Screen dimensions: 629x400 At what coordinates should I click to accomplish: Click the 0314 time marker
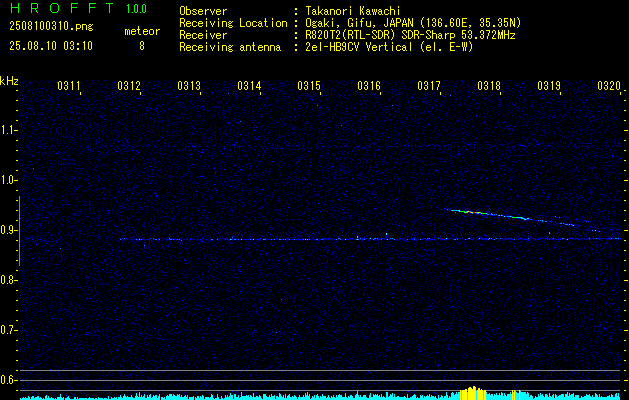249,85
